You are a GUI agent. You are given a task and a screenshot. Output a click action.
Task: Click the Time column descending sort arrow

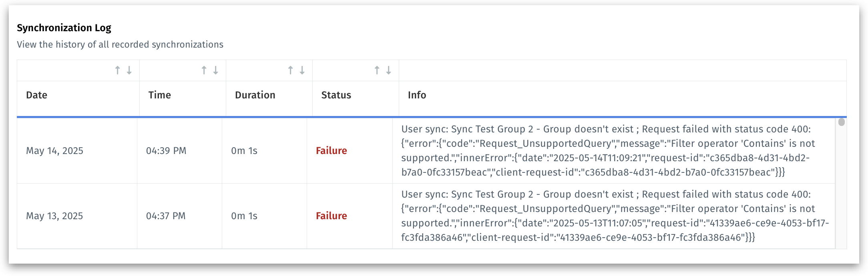click(216, 70)
